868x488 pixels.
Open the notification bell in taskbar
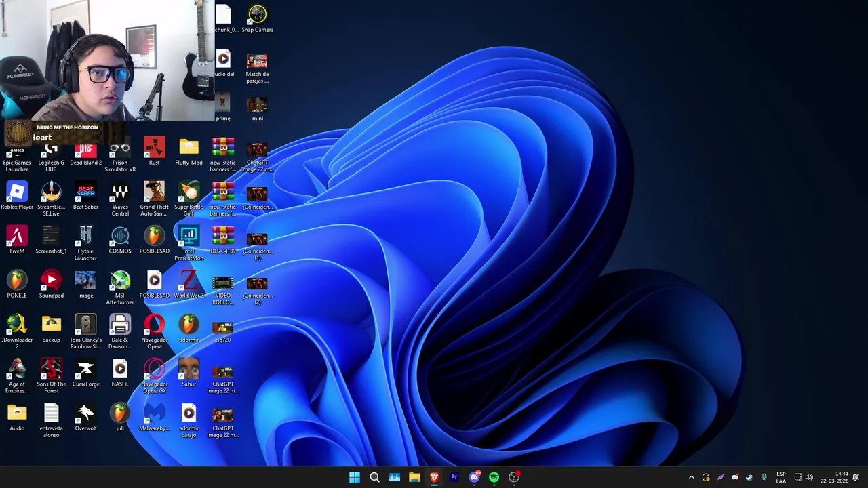(856, 477)
